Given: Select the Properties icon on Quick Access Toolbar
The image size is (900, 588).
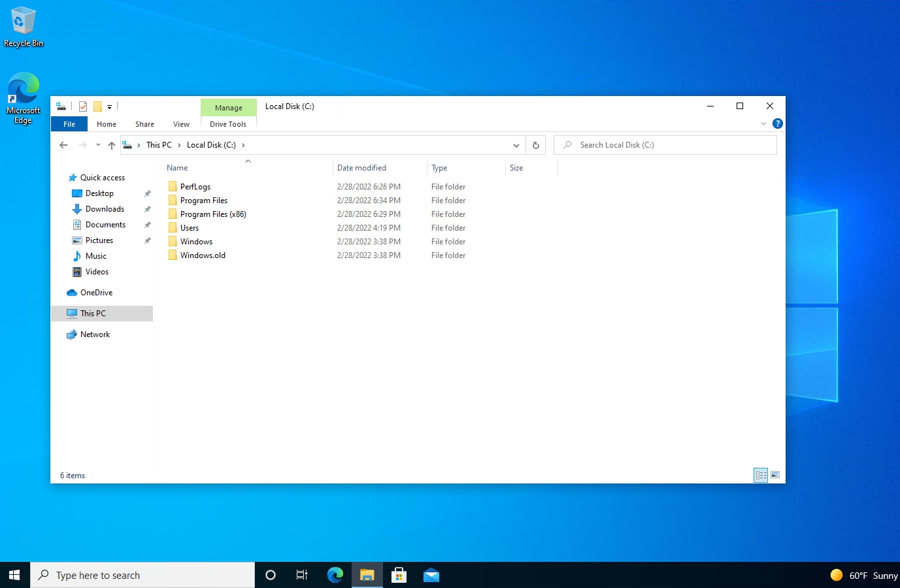Looking at the screenshot, I should pyautogui.click(x=83, y=106).
